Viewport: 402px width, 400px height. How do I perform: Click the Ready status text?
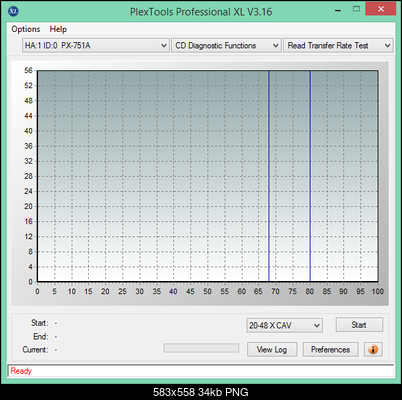point(21,371)
